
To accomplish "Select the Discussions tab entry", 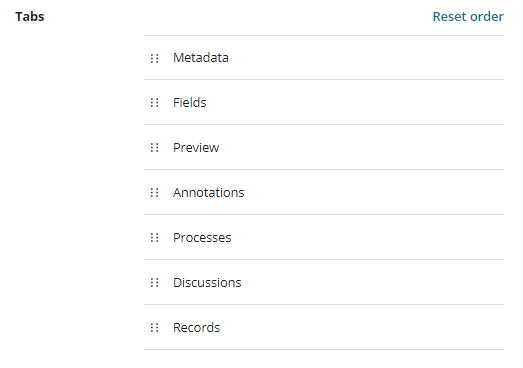I will [x=207, y=283].
